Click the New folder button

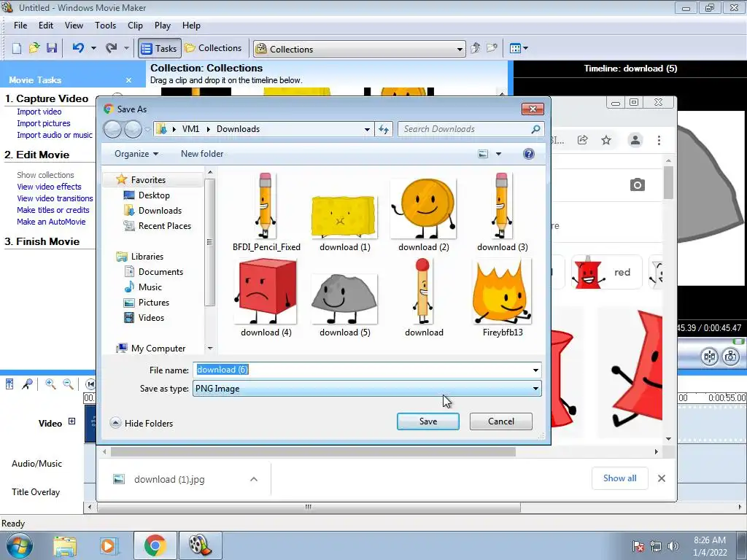coord(202,154)
